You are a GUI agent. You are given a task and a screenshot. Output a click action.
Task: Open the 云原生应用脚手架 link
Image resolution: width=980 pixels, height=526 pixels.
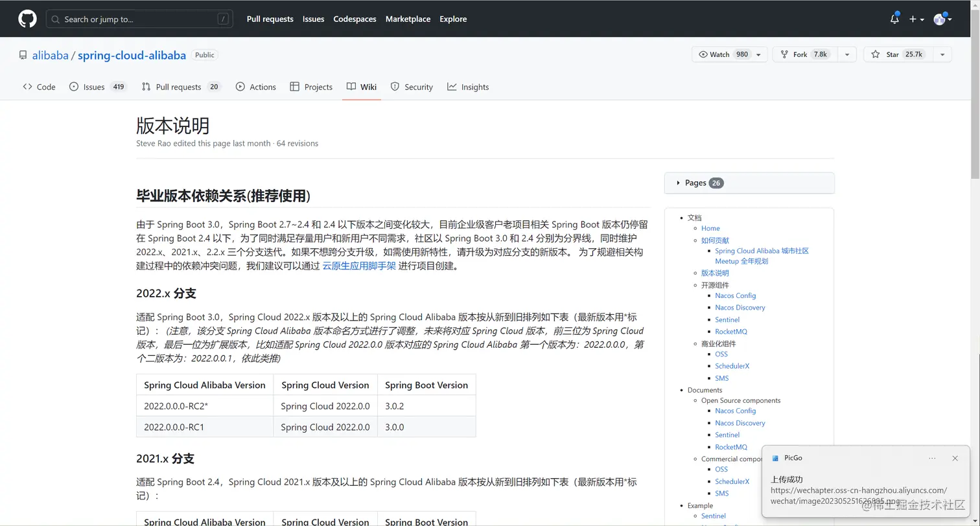point(359,266)
